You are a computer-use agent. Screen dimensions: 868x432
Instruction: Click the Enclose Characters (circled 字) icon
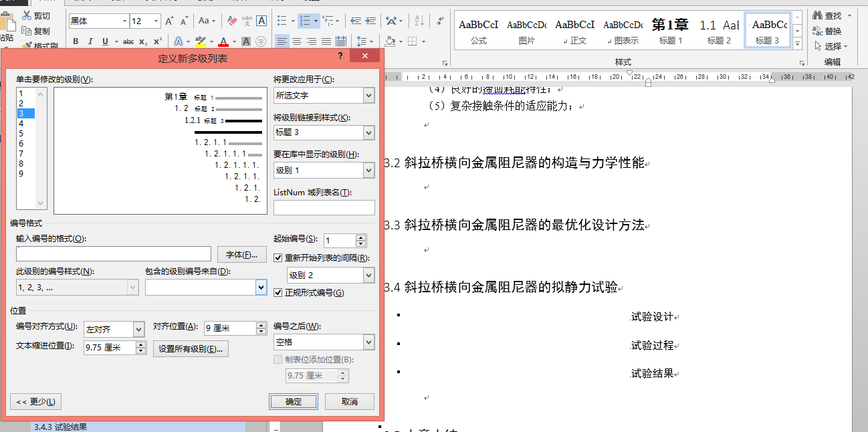(261, 41)
